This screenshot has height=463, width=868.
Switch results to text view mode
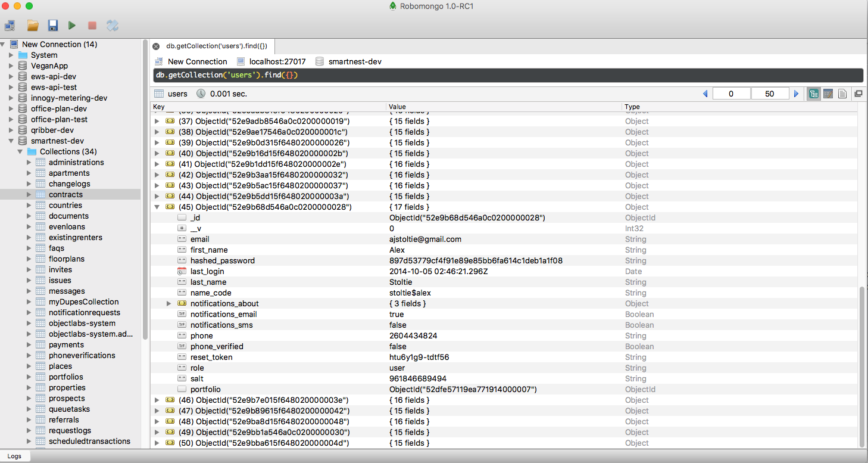pos(842,94)
